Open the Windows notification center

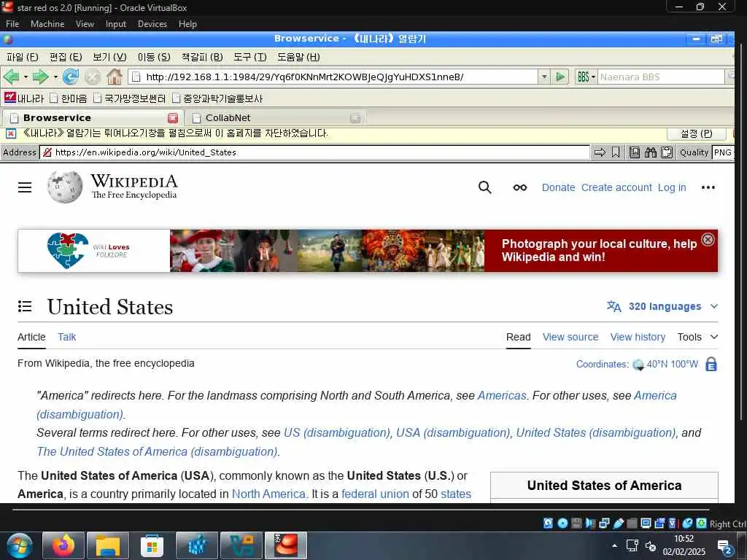point(724,547)
